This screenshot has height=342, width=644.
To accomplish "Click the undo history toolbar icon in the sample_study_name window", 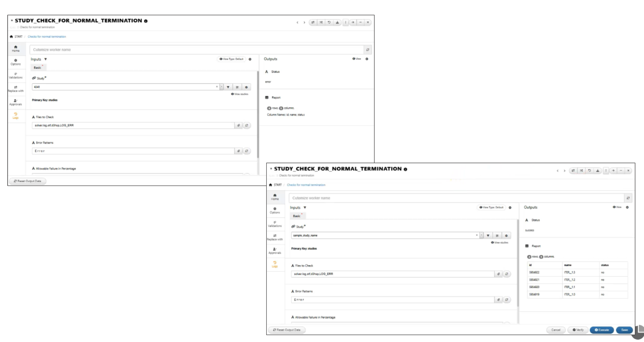I will [x=590, y=171].
